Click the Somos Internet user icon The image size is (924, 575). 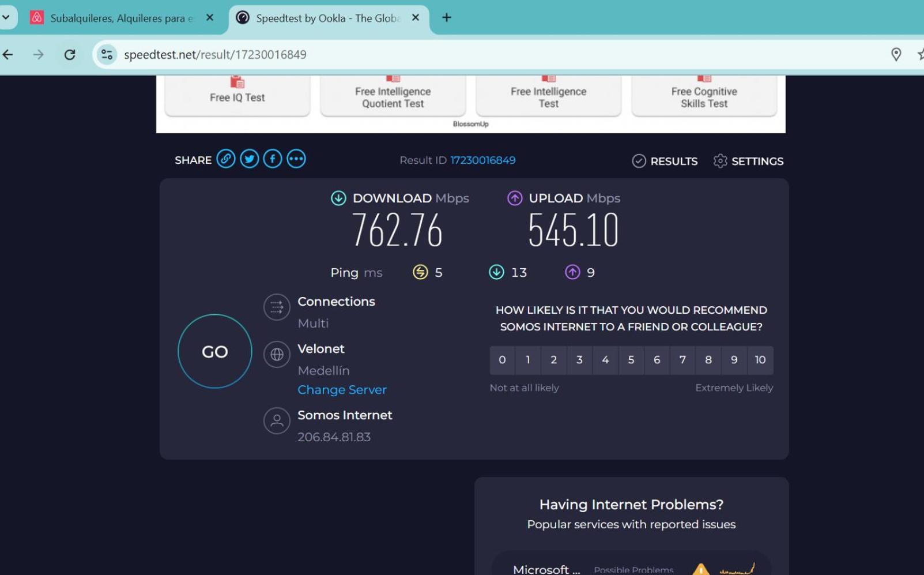[277, 420]
